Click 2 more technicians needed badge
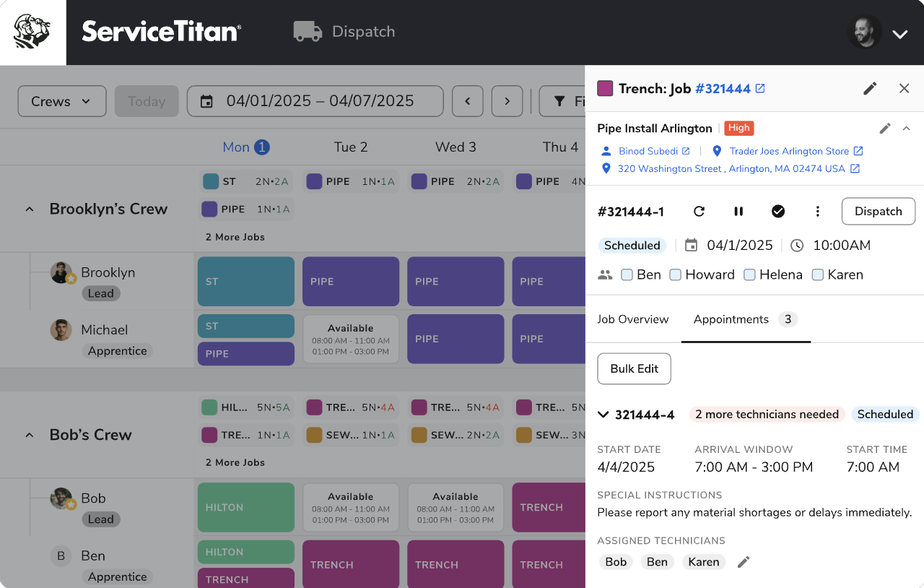 [767, 415]
